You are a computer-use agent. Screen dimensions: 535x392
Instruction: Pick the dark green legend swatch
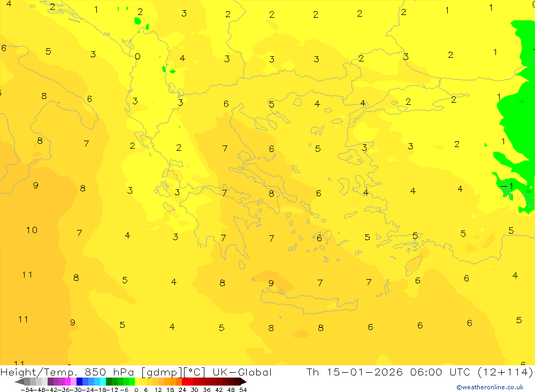pos(109,382)
